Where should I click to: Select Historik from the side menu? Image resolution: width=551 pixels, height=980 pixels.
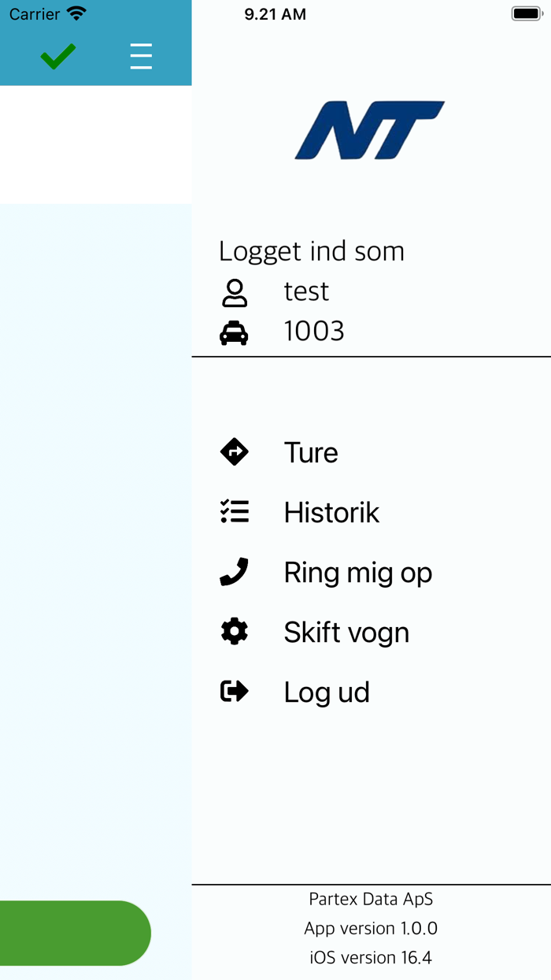tap(331, 513)
